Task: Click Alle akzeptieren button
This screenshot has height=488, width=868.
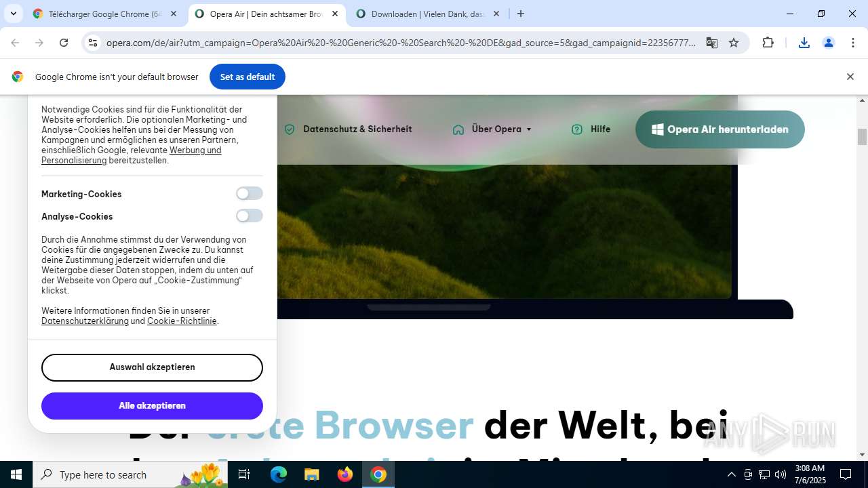Action: (x=152, y=406)
